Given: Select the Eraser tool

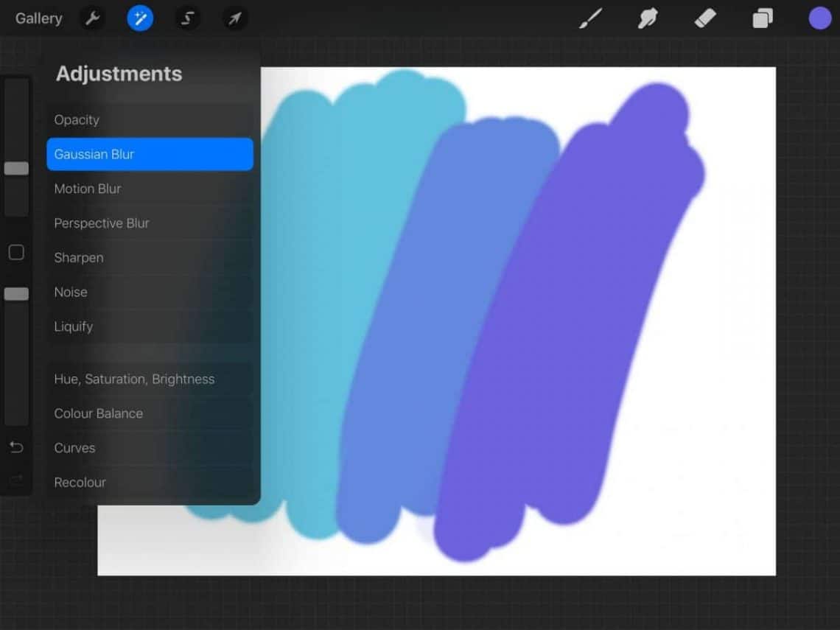Looking at the screenshot, I should (x=705, y=18).
